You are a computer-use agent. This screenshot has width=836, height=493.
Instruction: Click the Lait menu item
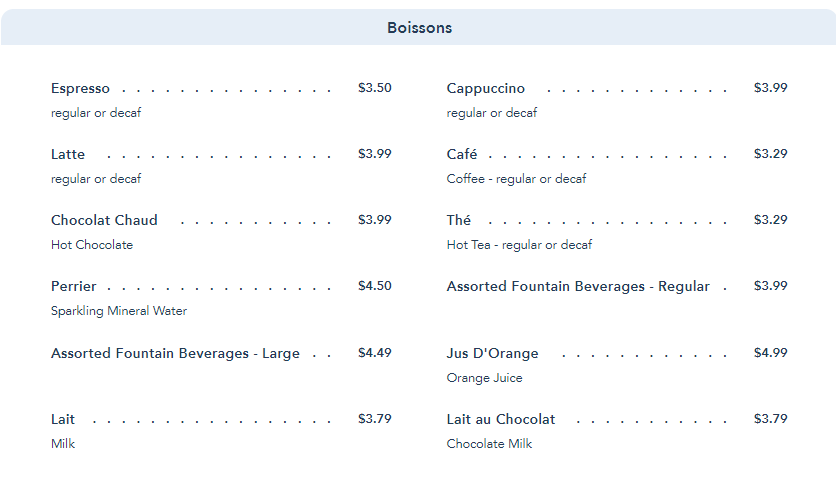click(x=63, y=420)
